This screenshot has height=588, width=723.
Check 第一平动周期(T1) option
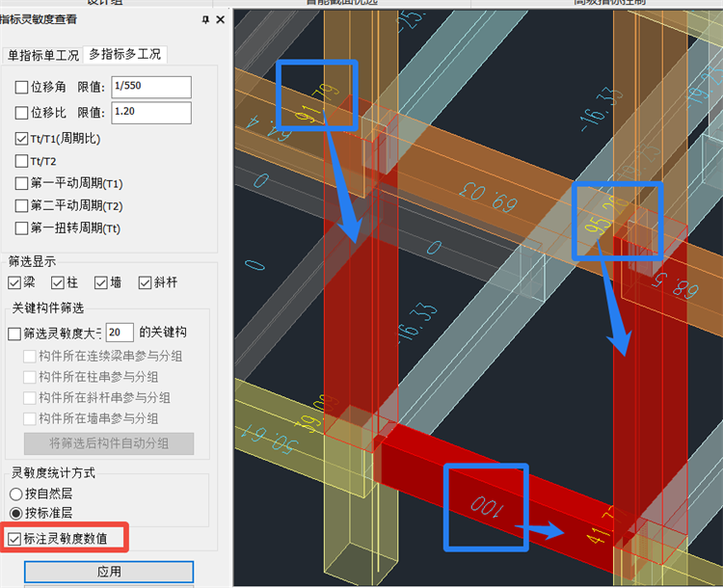coord(22,183)
